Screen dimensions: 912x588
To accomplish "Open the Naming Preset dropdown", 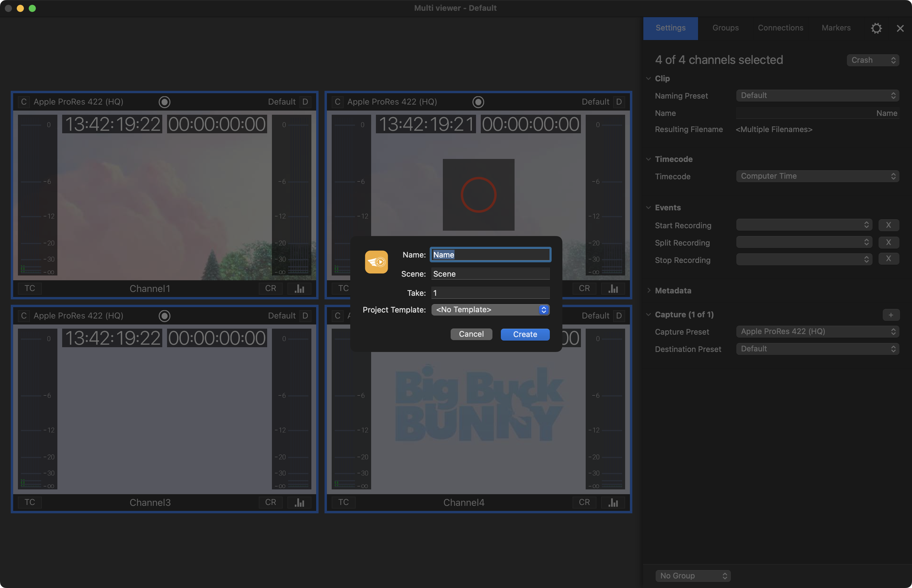I will click(x=818, y=95).
